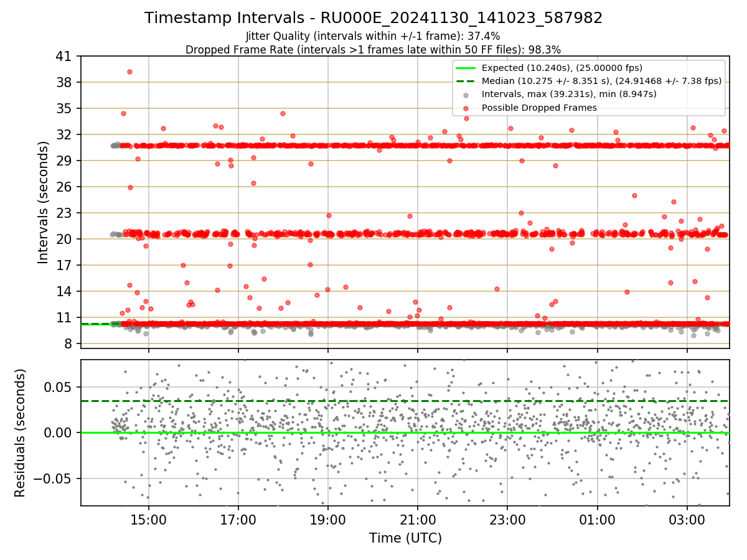Image resolution: width=747 pixels, height=560 pixels.
Task: Click the dashed green median line in residuals plot
Action: pyautogui.click(x=405, y=401)
